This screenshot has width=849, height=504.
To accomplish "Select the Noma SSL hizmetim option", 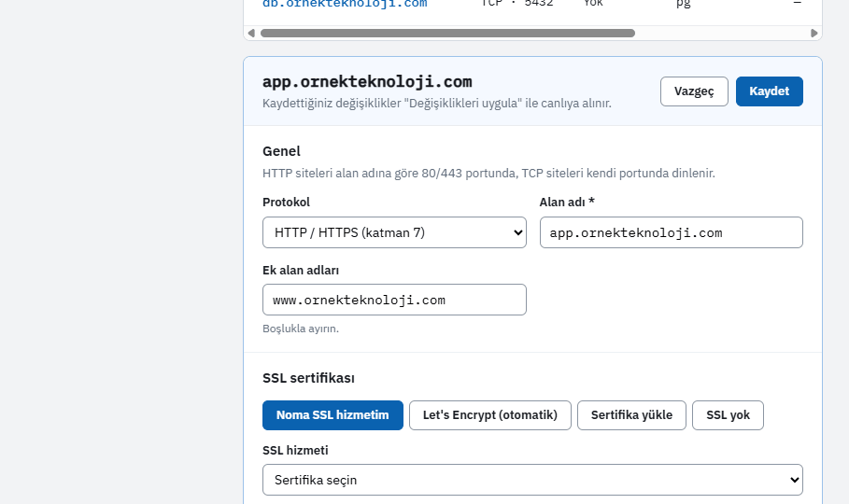I will pyautogui.click(x=333, y=415).
